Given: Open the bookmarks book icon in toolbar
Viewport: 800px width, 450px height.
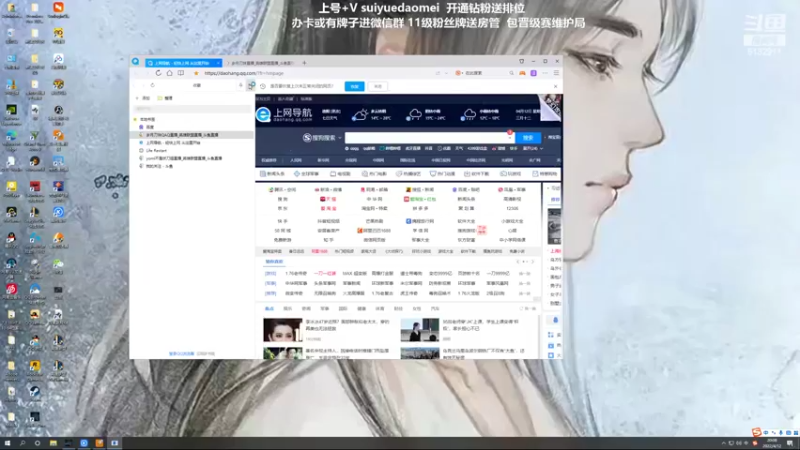Looking at the screenshot, I should [x=181, y=73].
